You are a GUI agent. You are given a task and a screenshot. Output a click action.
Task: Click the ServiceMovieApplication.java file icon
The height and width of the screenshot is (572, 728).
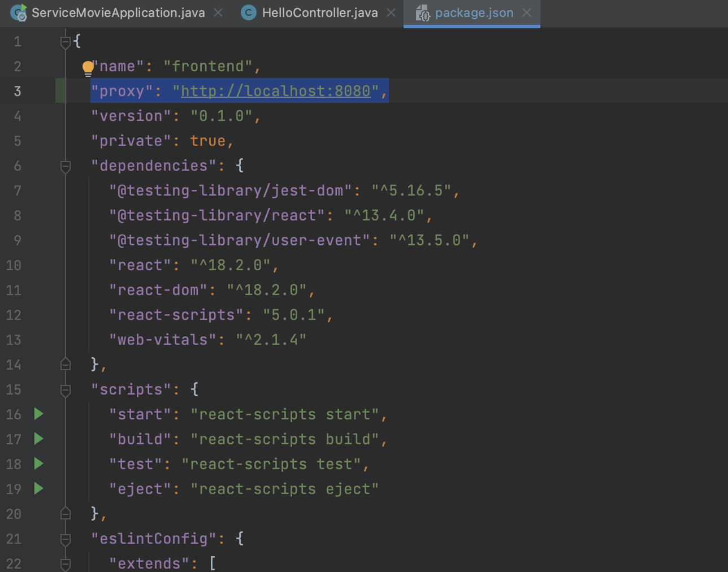tap(19, 12)
